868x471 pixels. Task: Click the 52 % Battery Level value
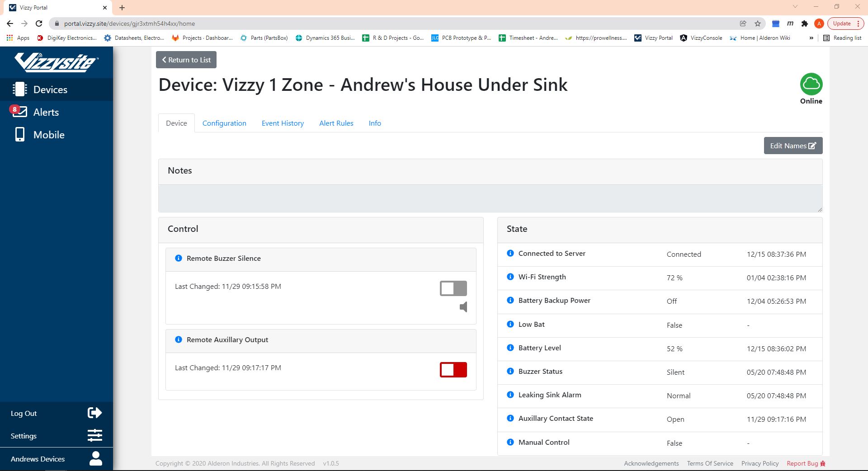click(675, 349)
